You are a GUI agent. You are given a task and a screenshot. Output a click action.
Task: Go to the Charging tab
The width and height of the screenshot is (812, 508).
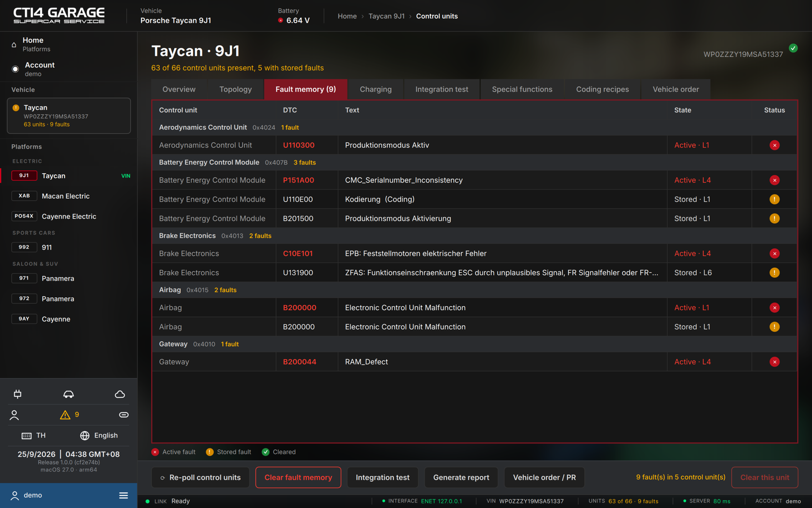pos(376,89)
